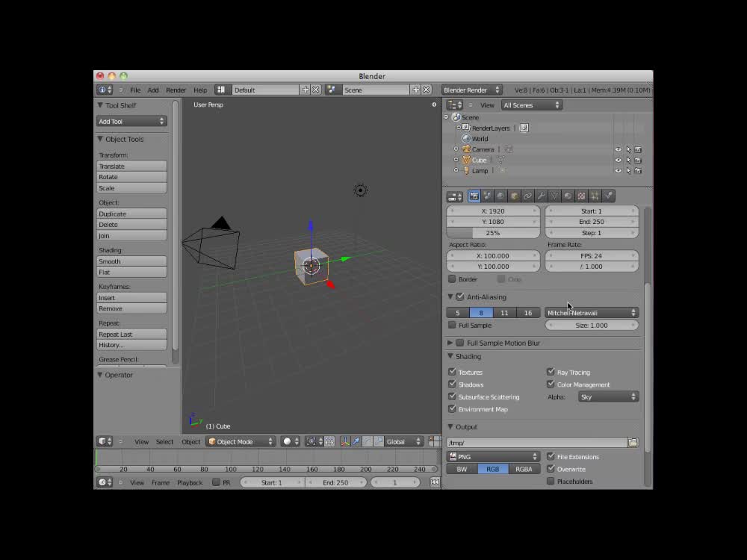Toggle the Cube visibility eye in the Outliner
The height and width of the screenshot is (560, 747).
coord(618,160)
